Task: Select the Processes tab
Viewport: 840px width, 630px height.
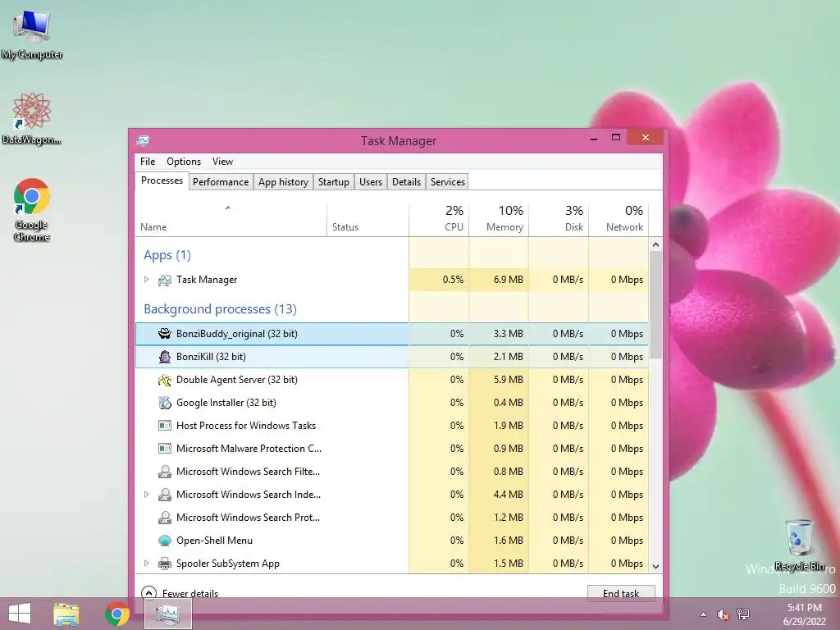Action: pos(162,180)
